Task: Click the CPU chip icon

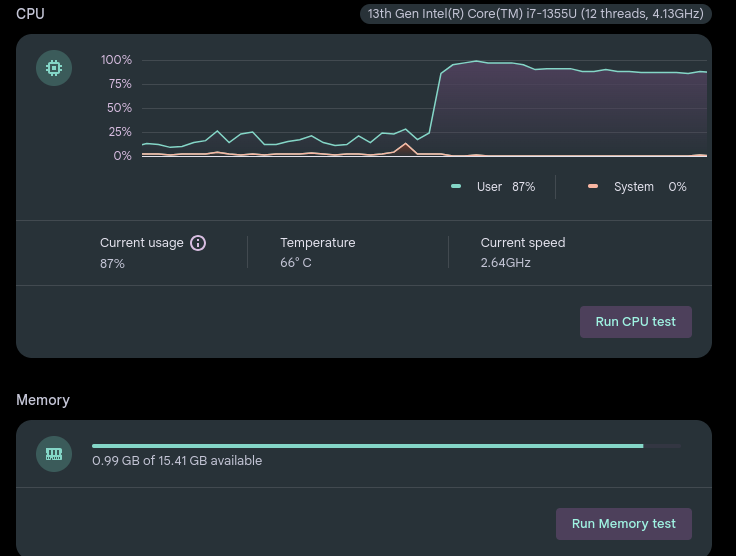Action: pos(54,68)
